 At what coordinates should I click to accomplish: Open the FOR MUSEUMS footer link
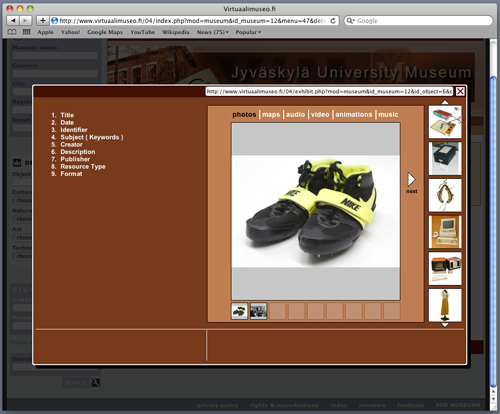(458, 405)
